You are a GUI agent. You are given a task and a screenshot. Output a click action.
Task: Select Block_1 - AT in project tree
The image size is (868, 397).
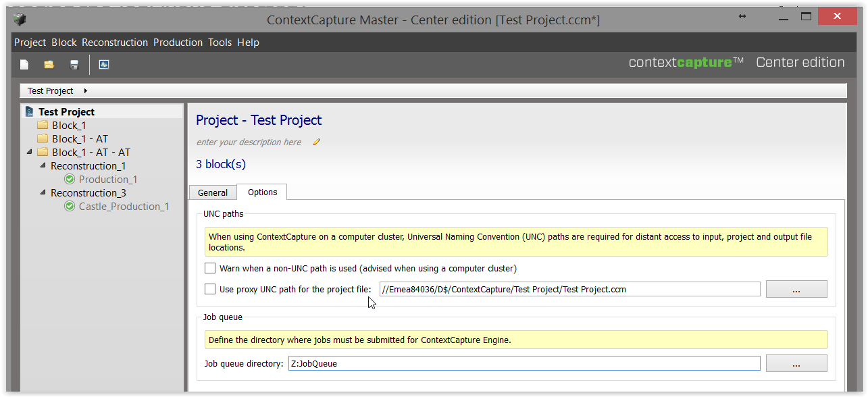[80, 138]
